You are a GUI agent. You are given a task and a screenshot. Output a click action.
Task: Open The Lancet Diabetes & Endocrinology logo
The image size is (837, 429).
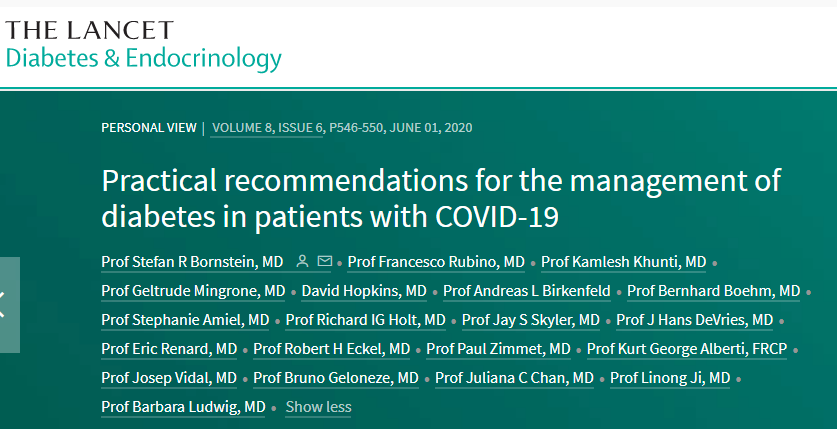click(143, 46)
